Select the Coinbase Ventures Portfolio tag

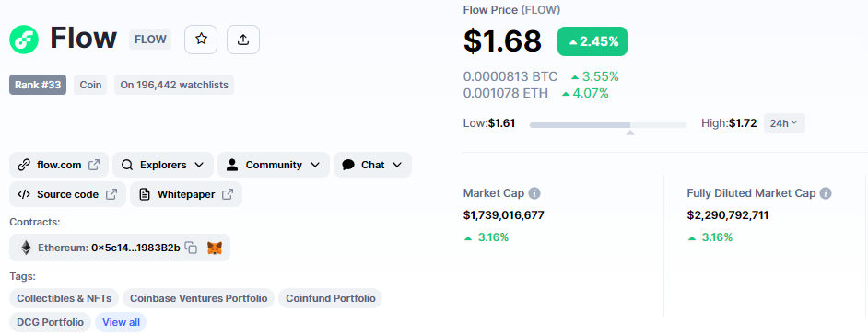(198, 298)
